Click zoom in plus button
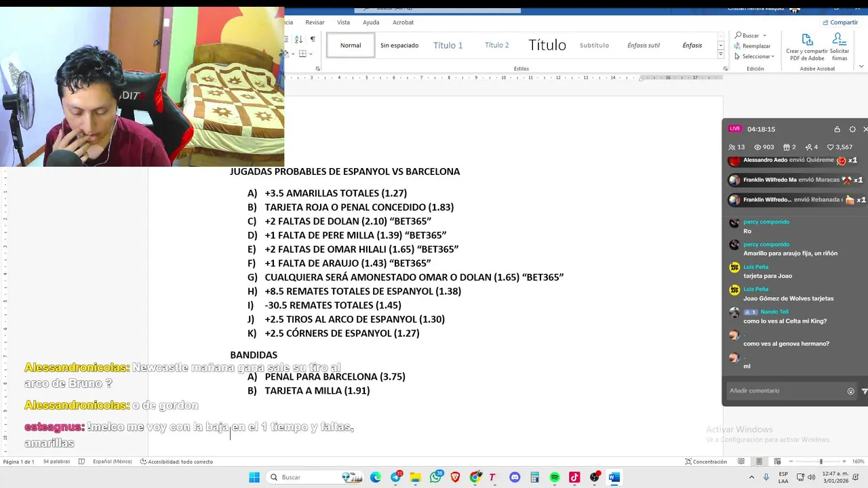Screen dimensions: 868x488 [x=844, y=462]
